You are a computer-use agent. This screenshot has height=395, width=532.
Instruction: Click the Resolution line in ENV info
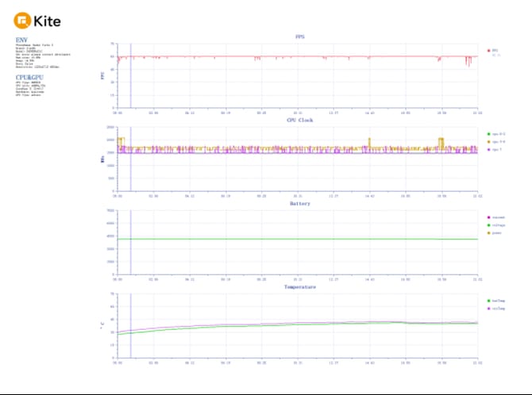point(37,67)
